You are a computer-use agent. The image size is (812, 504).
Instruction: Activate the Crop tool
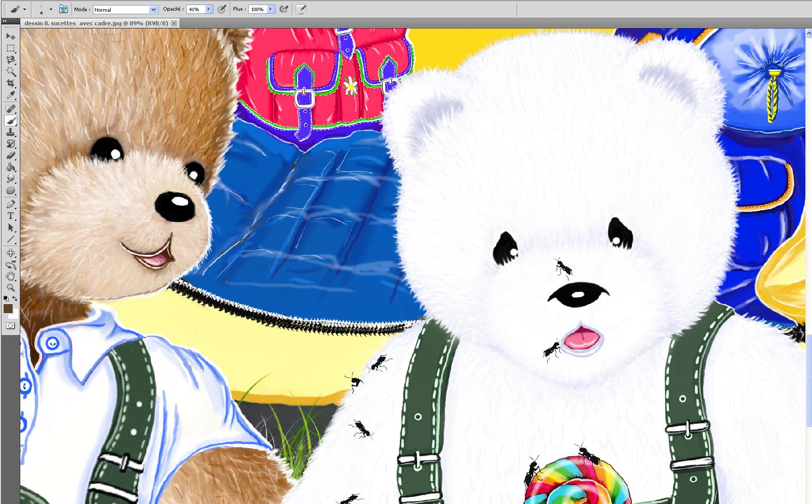pyautogui.click(x=11, y=83)
